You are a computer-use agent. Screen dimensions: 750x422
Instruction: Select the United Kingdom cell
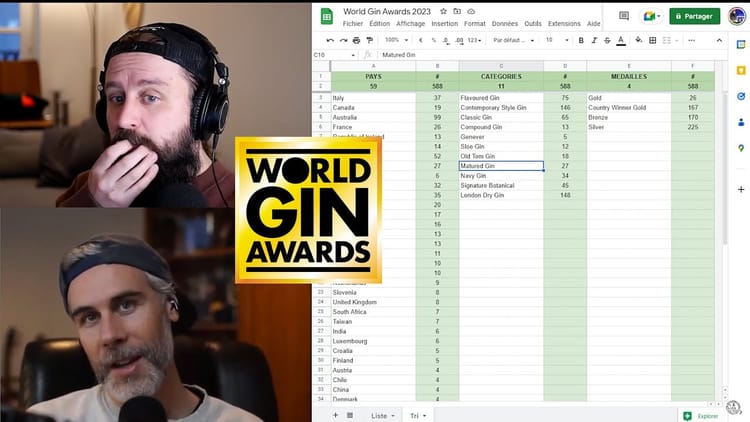coord(374,302)
